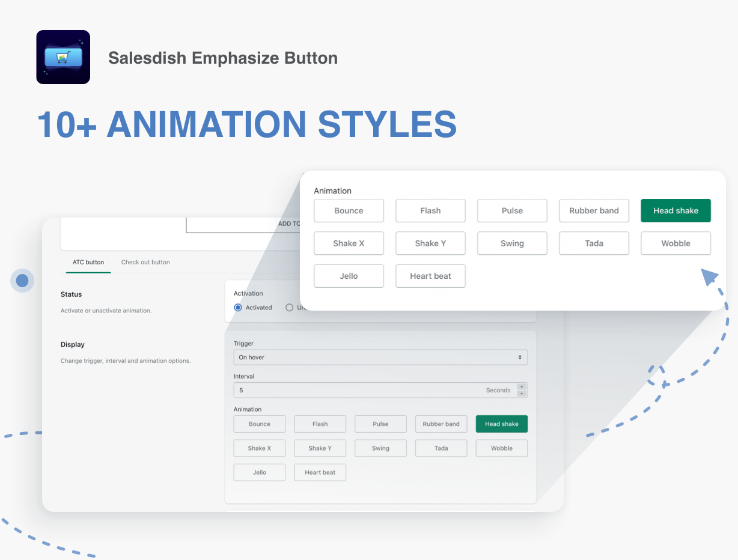Choose Flash in the enlarged Animation popup

430,211
